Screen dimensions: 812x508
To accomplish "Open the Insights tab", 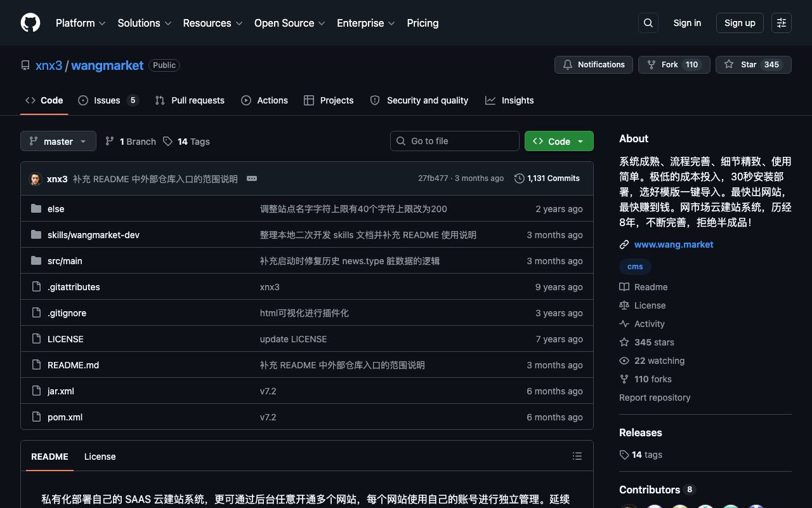I will point(509,100).
